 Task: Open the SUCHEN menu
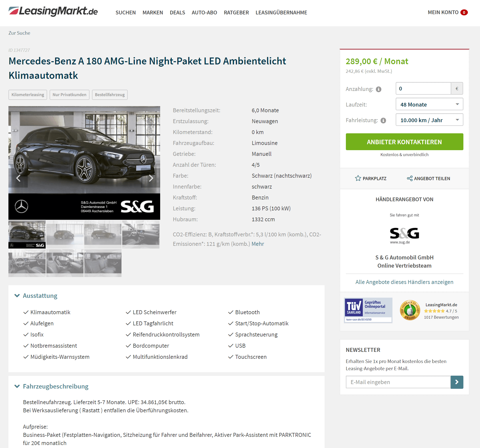(x=125, y=12)
